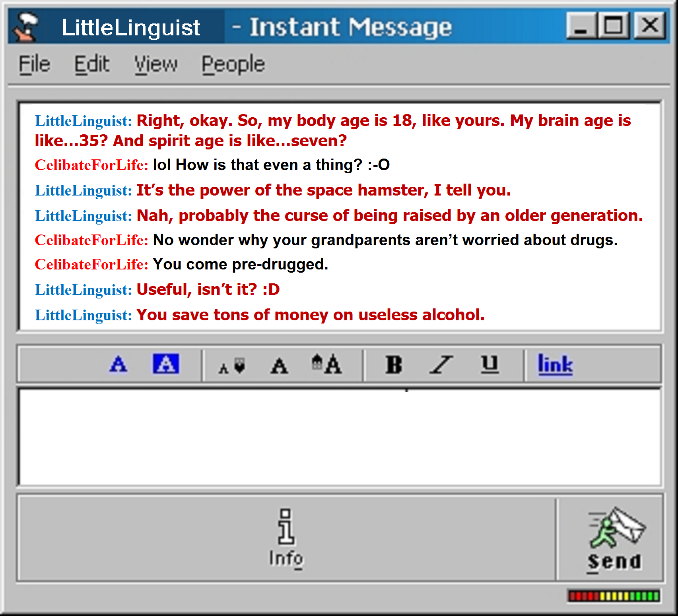Screen dimensions: 678x616
Task: Click message "Useful, isn't it? :D"
Action: coord(208,289)
